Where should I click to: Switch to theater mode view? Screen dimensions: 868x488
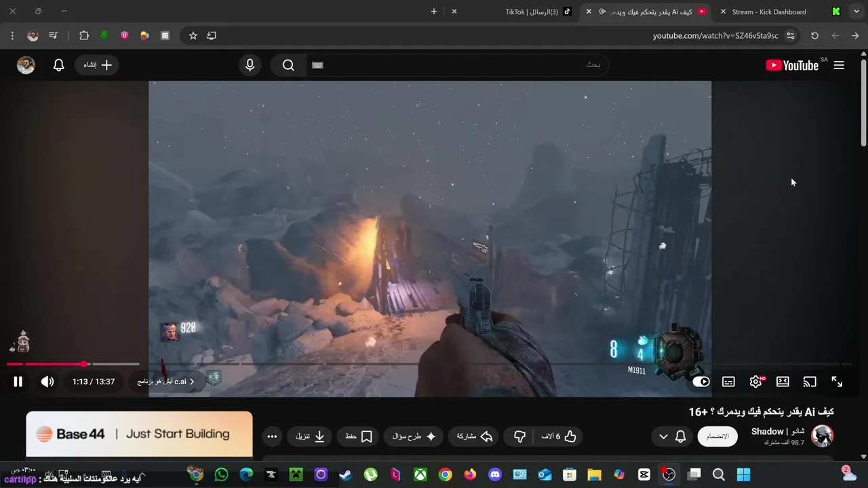[x=783, y=382]
